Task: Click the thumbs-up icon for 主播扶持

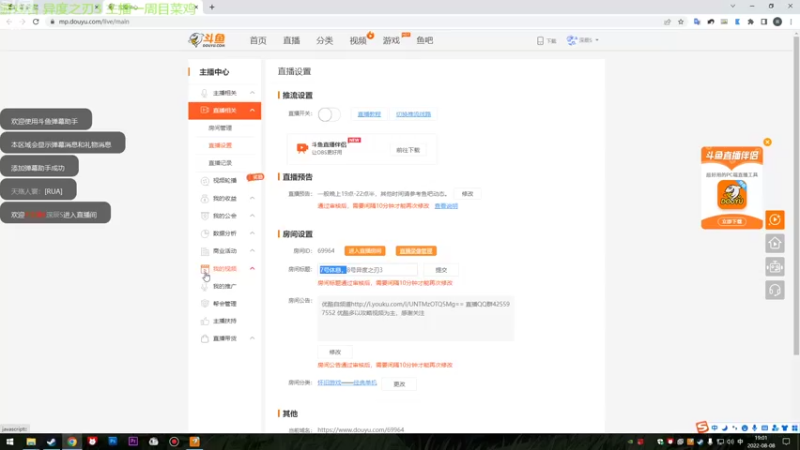Action: [205, 321]
